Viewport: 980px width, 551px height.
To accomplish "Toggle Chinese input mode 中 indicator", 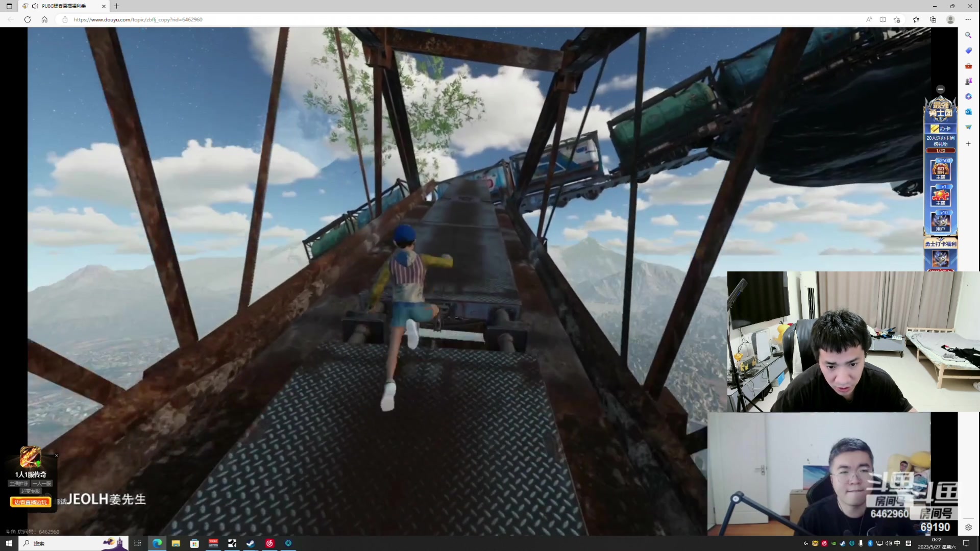I will pyautogui.click(x=898, y=543).
